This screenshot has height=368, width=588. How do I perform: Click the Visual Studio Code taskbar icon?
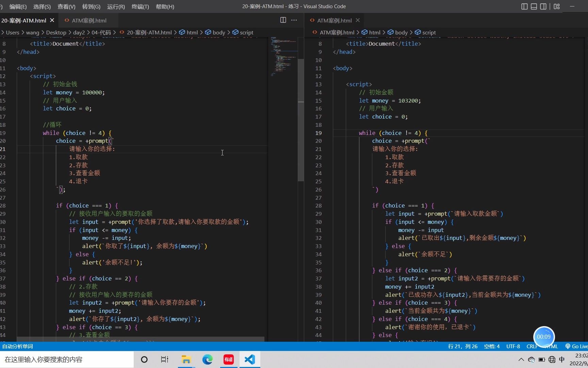coord(250,359)
